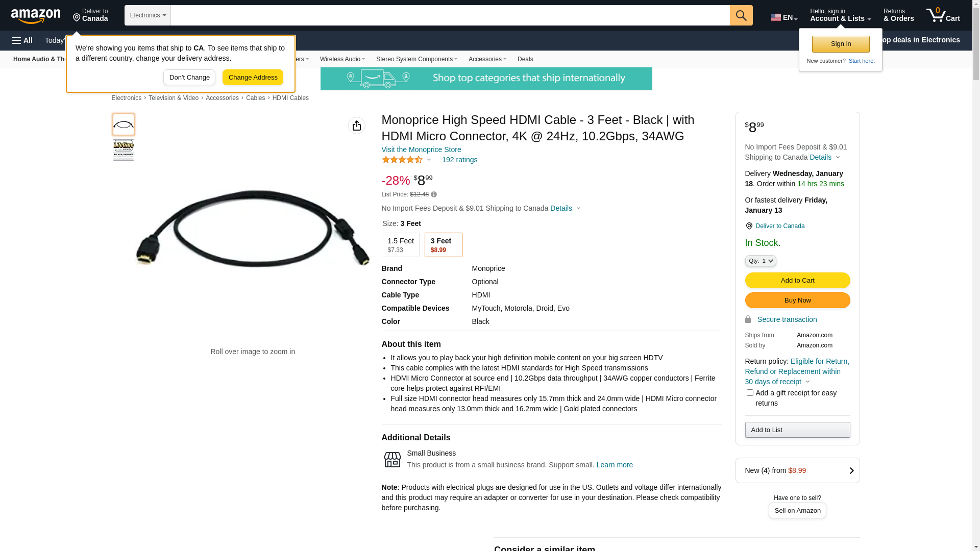Select the 3 Feet size option
Screen dimensions: 980x551
pos(443,245)
